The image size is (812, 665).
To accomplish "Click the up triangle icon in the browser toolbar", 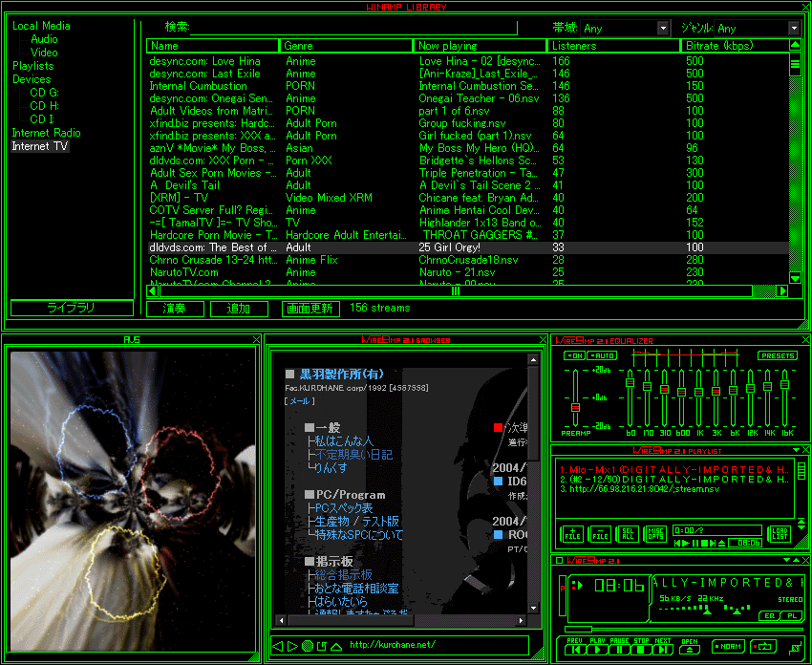I will (336, 646).
